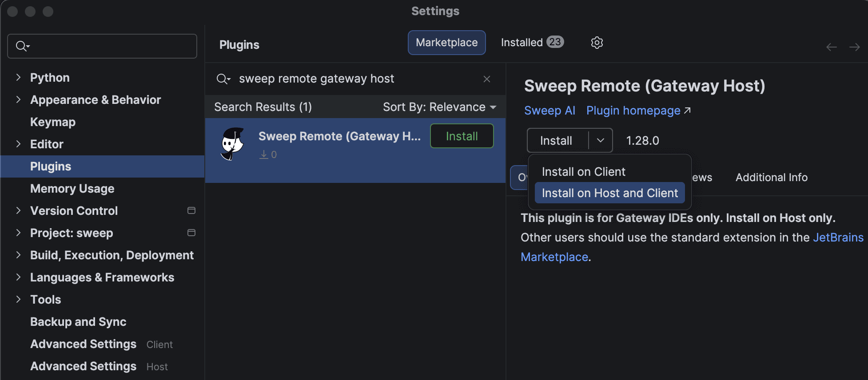868x380 pixels.
Task: Clear the plugin search with the X icon
Action: click(487, 79)
